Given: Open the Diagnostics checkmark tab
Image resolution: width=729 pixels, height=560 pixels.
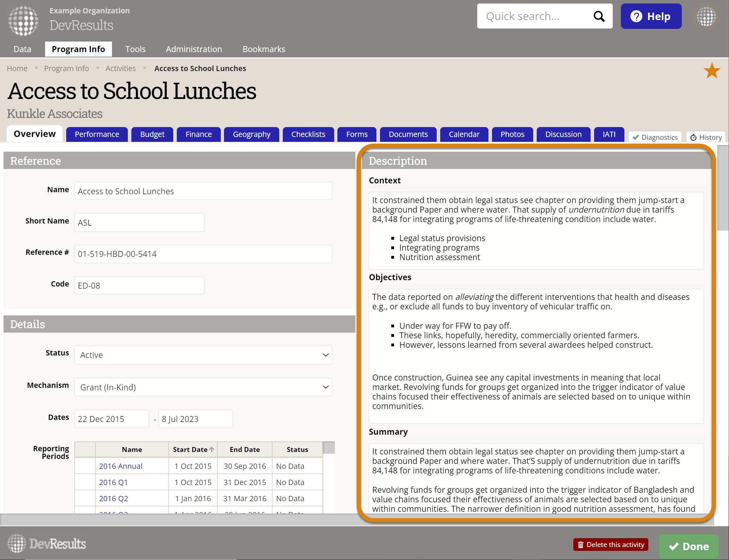Looking at the screenshot, I should coord(655,137).
